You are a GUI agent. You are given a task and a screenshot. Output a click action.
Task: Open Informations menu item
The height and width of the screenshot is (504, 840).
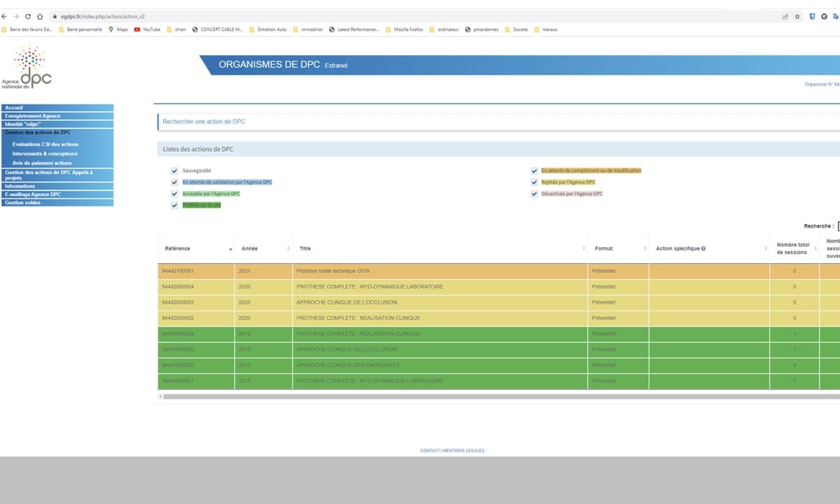pos(57,186)
